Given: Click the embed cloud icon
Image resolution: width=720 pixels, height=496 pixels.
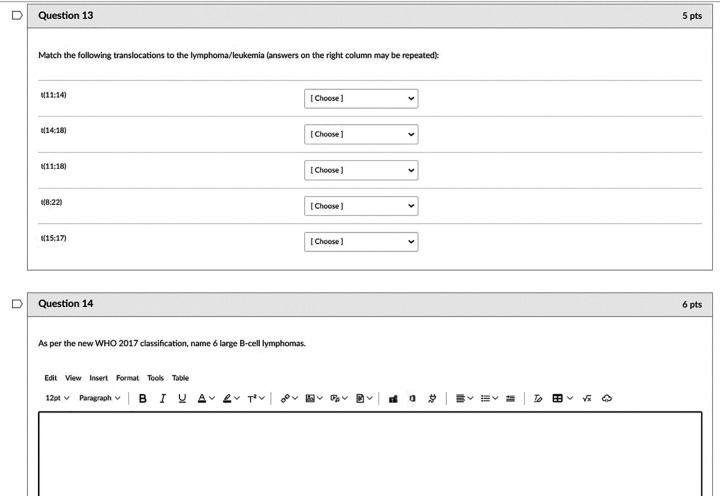Looking at the screenshot, I should coord(607,398).
